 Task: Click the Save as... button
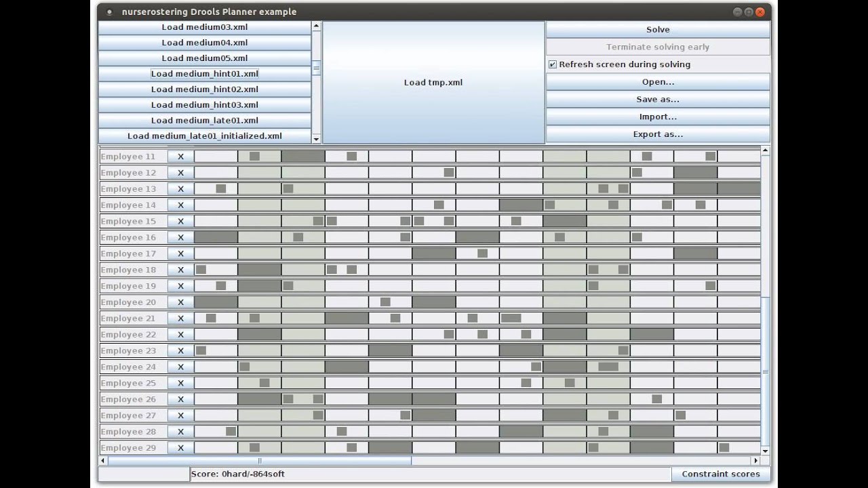click(x=658, y=100)
